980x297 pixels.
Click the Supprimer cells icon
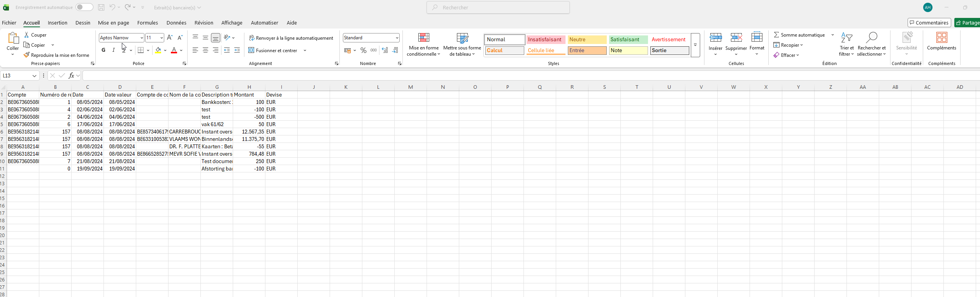[736, 37]
